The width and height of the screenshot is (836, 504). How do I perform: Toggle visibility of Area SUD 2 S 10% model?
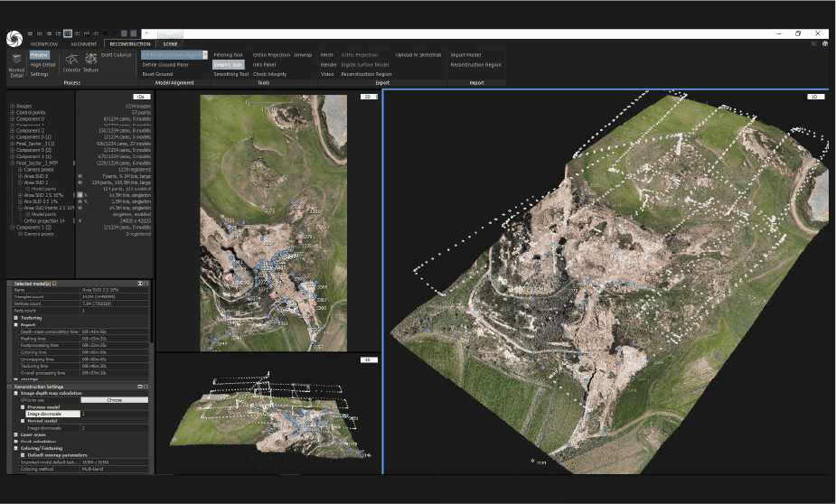pyautogui.click(x=80, y=194)
